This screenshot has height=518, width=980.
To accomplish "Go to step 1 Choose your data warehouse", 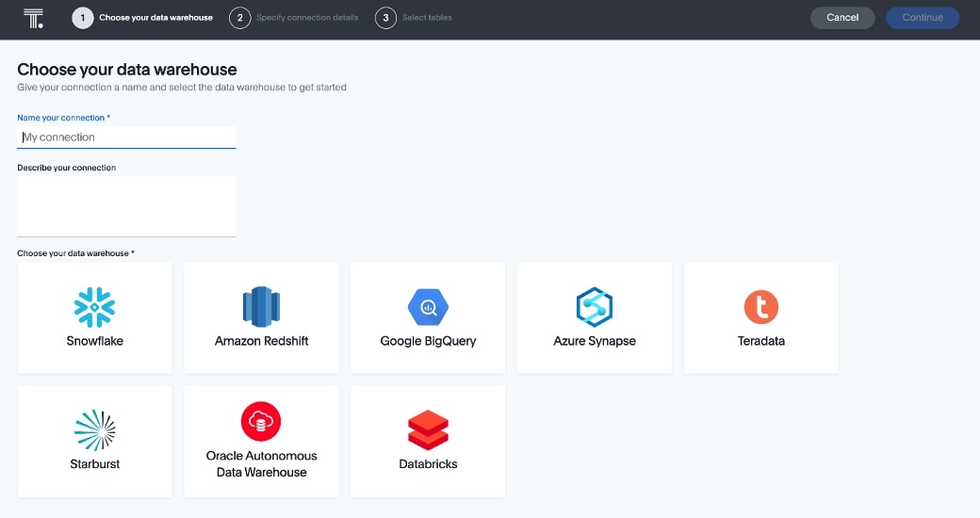I will point(142,18).
